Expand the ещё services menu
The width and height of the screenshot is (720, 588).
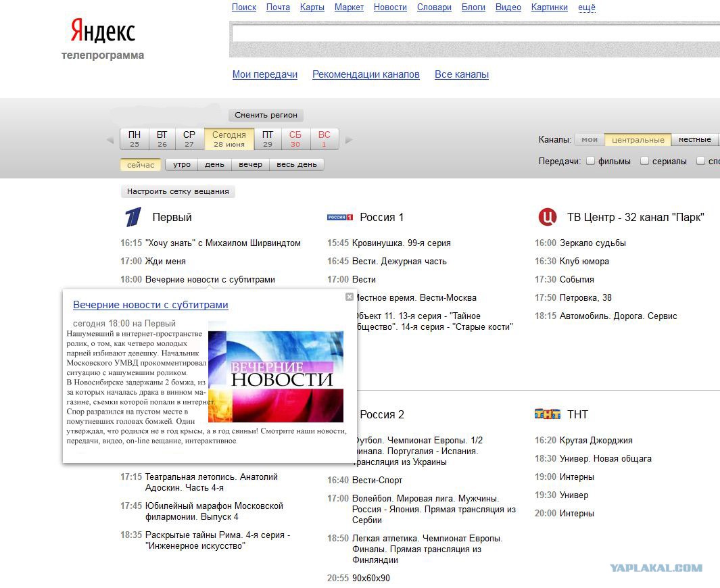[x=586, y=7]
